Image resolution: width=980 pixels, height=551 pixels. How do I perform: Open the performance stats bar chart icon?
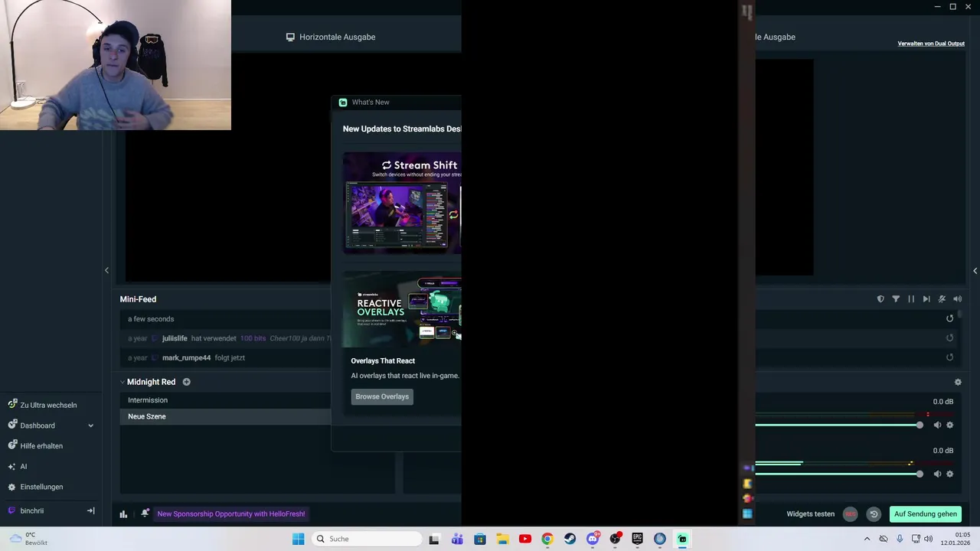pyautogui.click(x=123, y=514)
